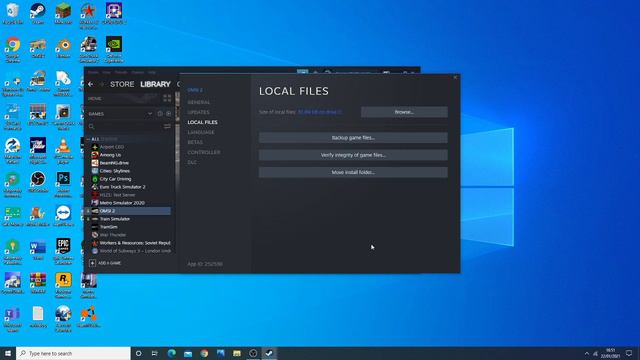Click the Cortana circle taskbar icon

139,353
